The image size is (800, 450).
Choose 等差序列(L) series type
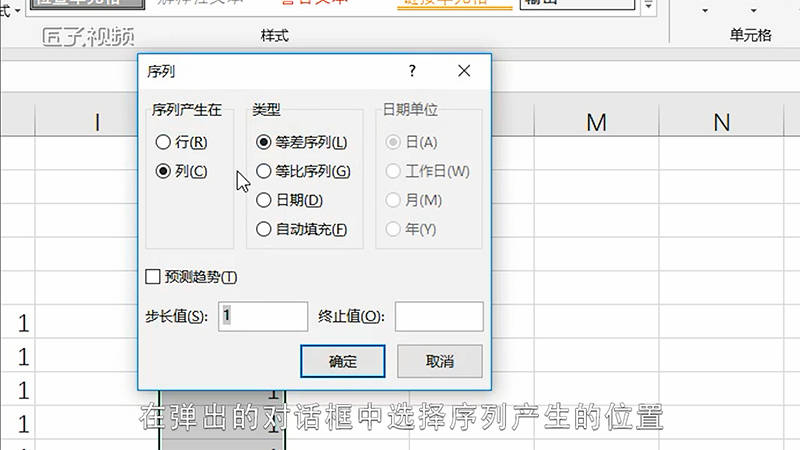click(x=264, y=143)
